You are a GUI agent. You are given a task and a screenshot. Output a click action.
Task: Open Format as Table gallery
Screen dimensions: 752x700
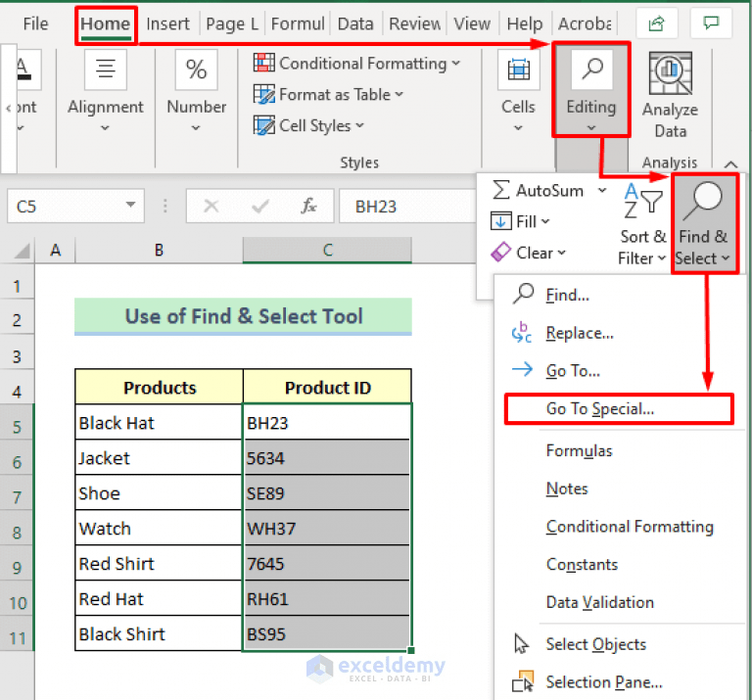click(x=329, y=94)
